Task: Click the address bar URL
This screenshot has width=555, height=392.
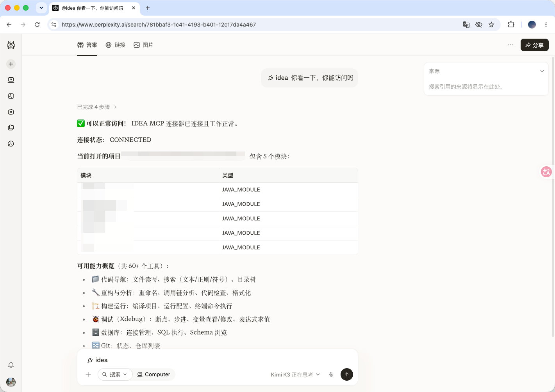Action: (x=159, y=25)
